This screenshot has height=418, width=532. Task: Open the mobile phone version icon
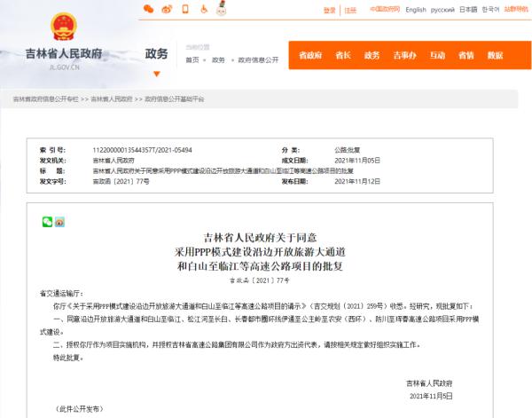pyautogui.click(x=185, y=9)
